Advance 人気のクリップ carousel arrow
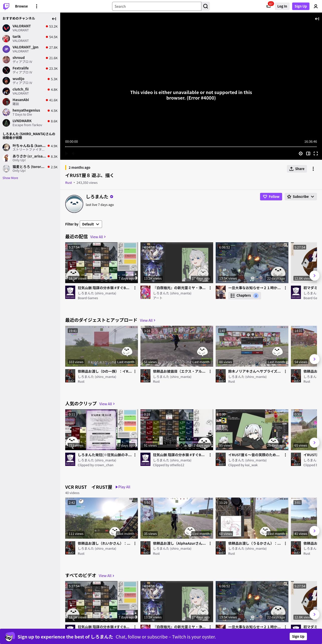The image size is (322, 644). (314, 443)
